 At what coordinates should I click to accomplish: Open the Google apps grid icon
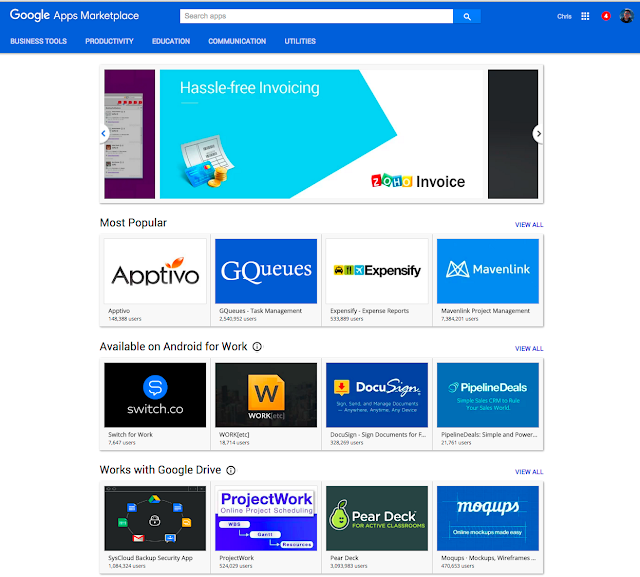(585, 16)
